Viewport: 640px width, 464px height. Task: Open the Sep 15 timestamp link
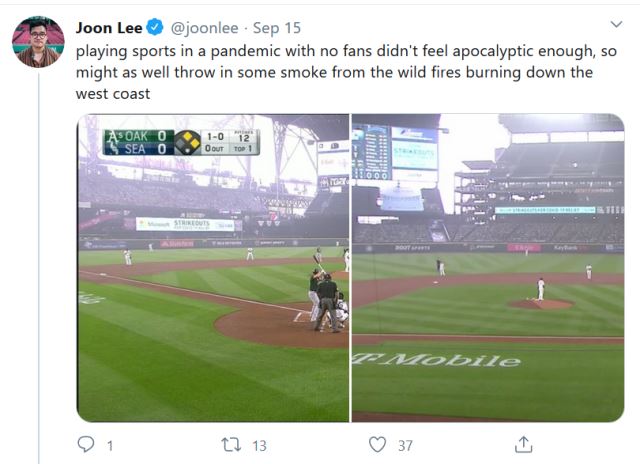tap(277, 28)
